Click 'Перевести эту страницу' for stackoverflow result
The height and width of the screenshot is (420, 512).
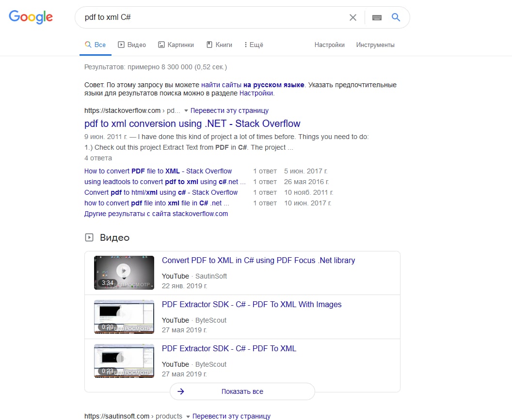point(229,110)
